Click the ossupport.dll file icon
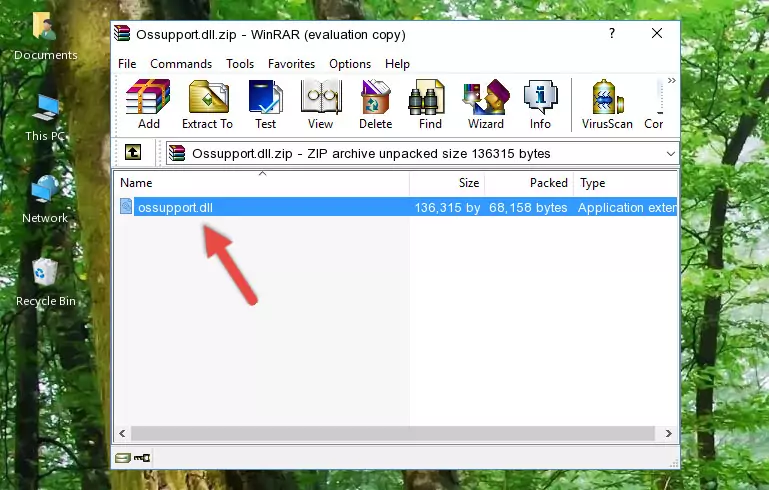Image resolution: width=769 pixels, height=490 pixels. click(126, 206)
